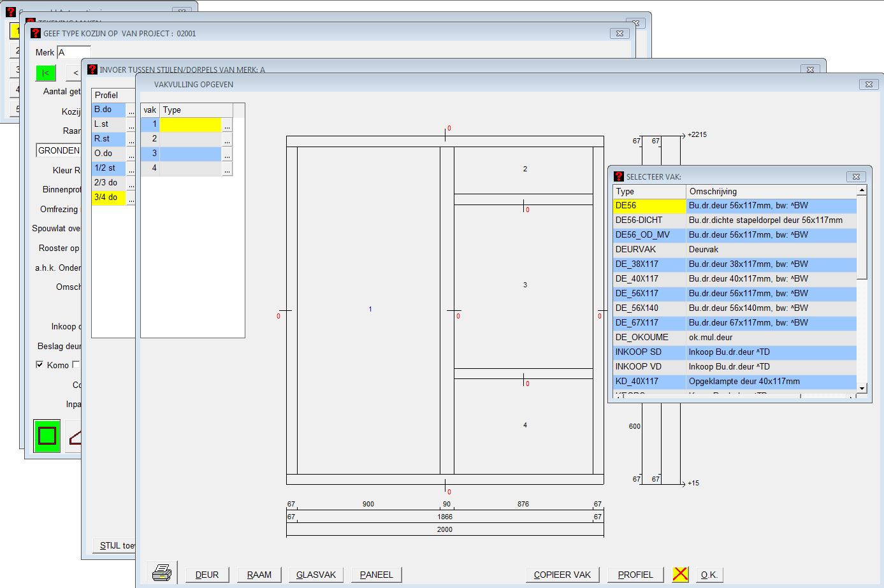
Task: Click help icon of GEEF TYPE KOZIJN window
Action: [x=36, y=33]
